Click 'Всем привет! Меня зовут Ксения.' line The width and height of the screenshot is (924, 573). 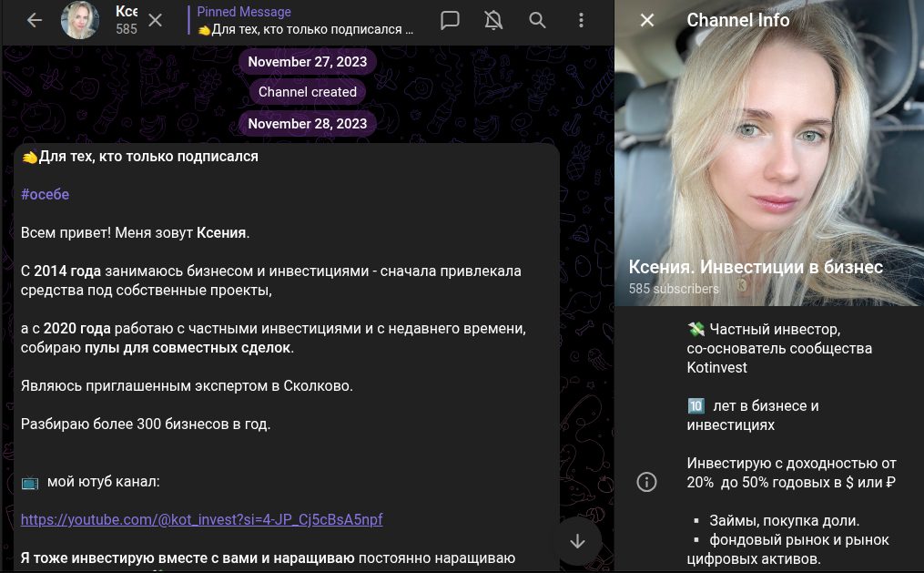click(x=135, y=233)
